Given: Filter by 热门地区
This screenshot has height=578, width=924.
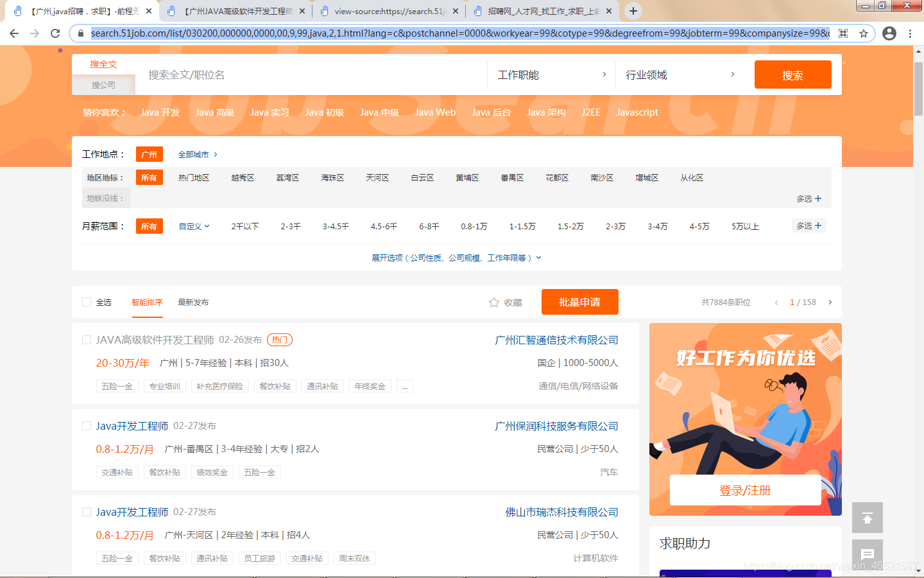Looking at the screenshot, I should pos(194,178).
